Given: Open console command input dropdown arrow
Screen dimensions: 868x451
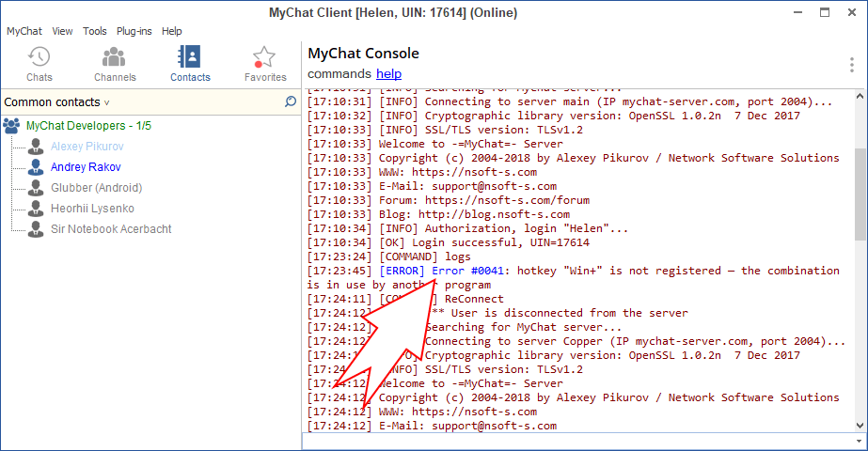Looking at the screenshot, I should click(x=860, y=442).
